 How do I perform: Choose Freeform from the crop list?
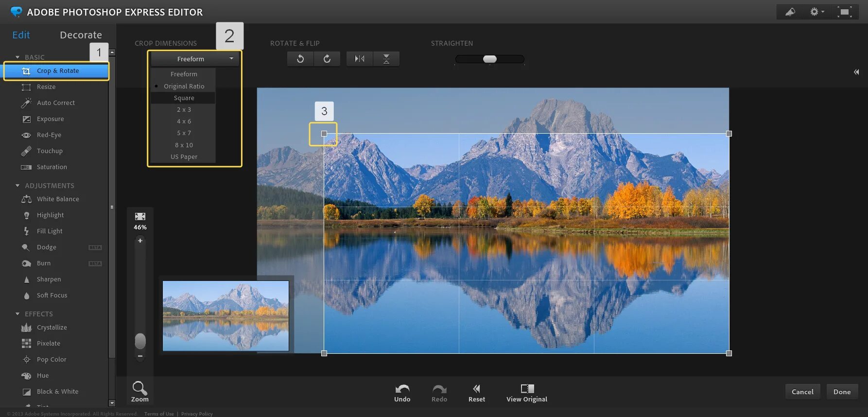183,74
